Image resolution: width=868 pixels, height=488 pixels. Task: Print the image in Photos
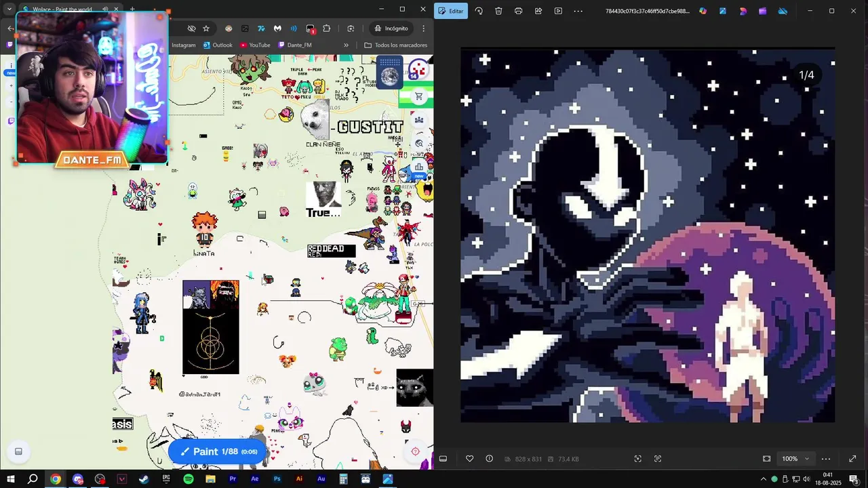point(518,11)
